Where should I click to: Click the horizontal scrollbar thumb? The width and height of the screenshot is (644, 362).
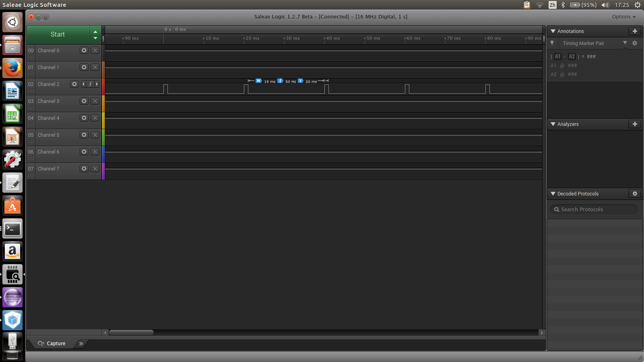point(131,333)
